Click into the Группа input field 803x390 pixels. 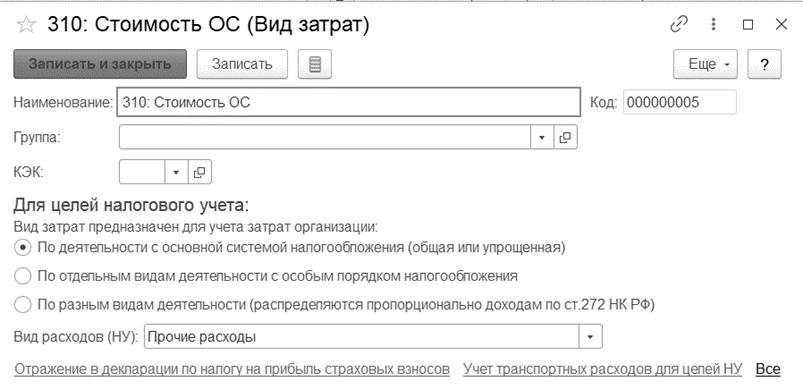tap(325, 137)
